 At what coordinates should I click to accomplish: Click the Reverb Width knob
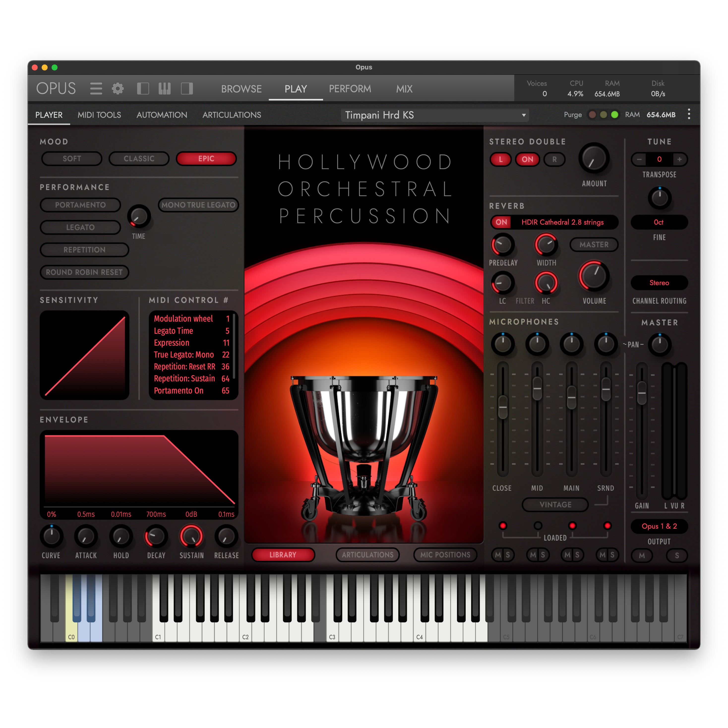click(x=546, y=245)
